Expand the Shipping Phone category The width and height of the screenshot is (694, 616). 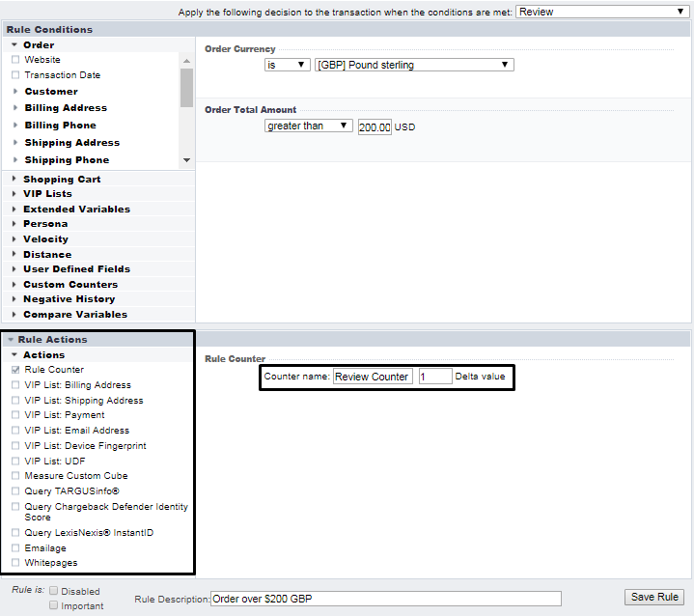pyautogui.click(x=15, y=159)
